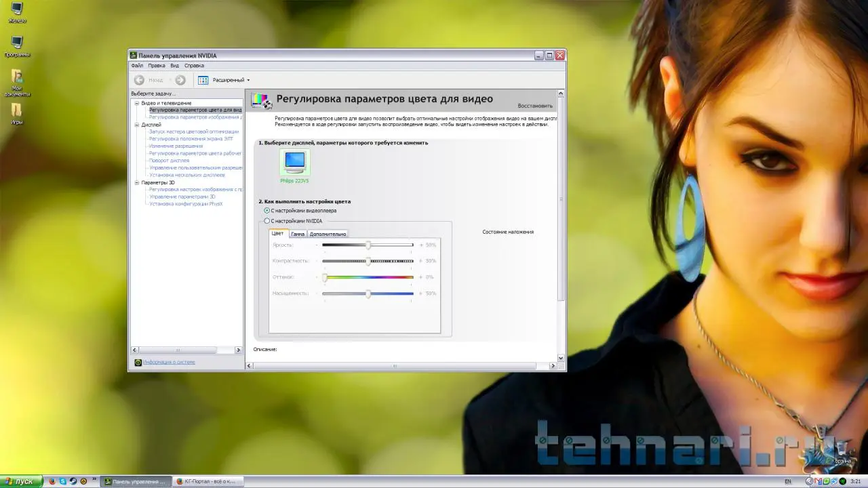Click the Back (Назад) arrow button
The width and height of the screenshot is (868, 488).
pos(139,80)
